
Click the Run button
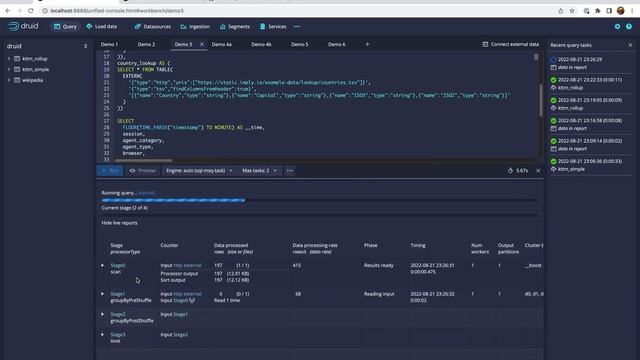110,171
